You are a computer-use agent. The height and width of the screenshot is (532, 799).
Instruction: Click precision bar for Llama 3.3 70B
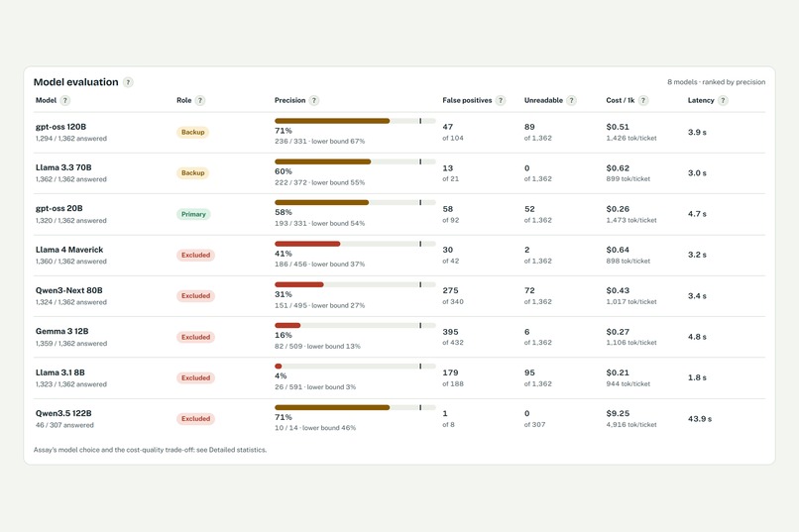(x=355, y=161)
